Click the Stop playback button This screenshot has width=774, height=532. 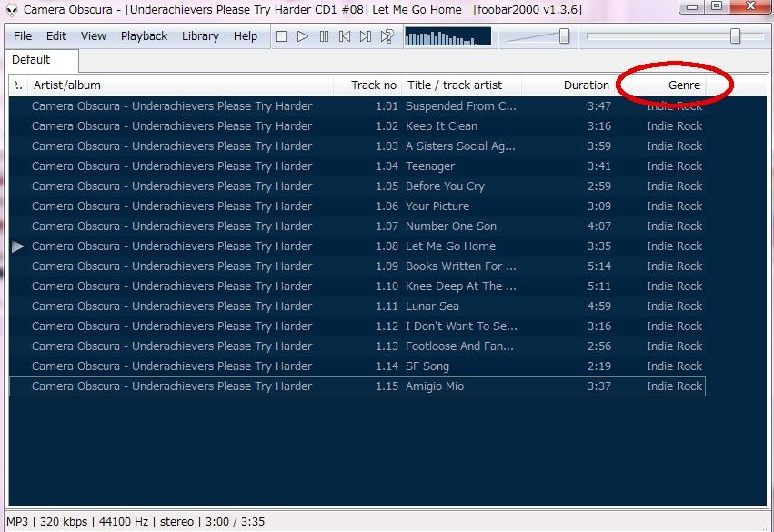coord(282,36)
